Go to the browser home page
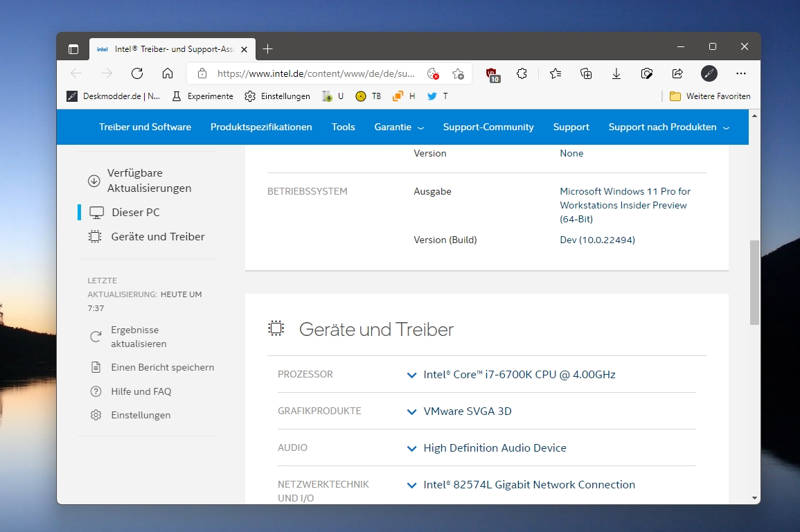Viewport: 800px width, 532px height. (168, 73)
